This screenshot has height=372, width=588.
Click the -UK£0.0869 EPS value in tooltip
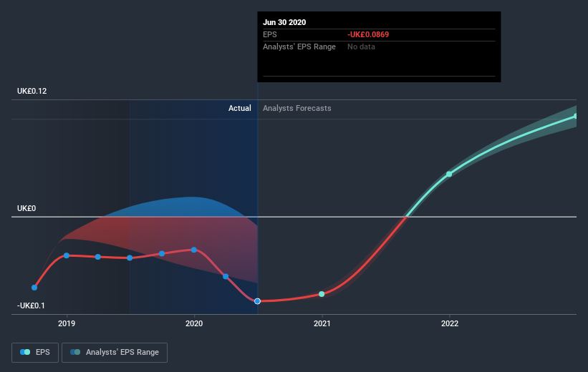[x=368, y=34]
